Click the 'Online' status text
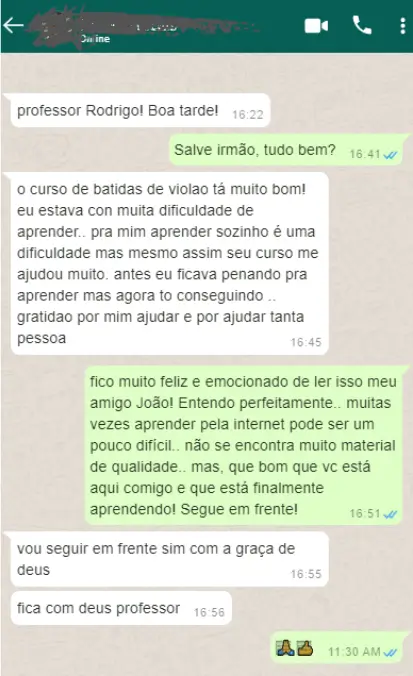The image size is (413, 676). coord(95,39)
